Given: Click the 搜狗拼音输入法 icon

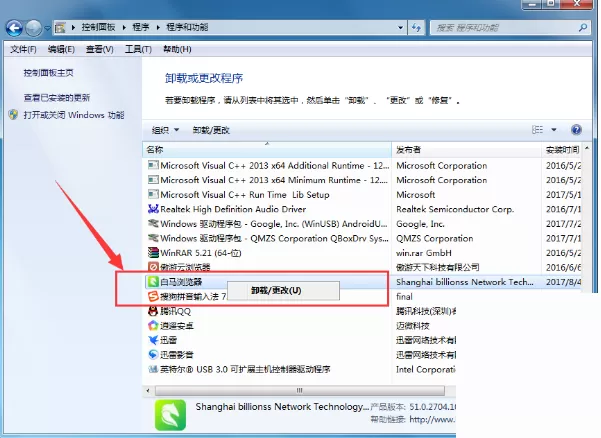Looking at the screenshot, I should point(153,296).
